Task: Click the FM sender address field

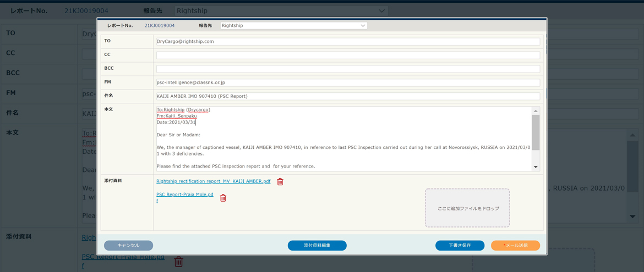Action: [x=348, y=82]
